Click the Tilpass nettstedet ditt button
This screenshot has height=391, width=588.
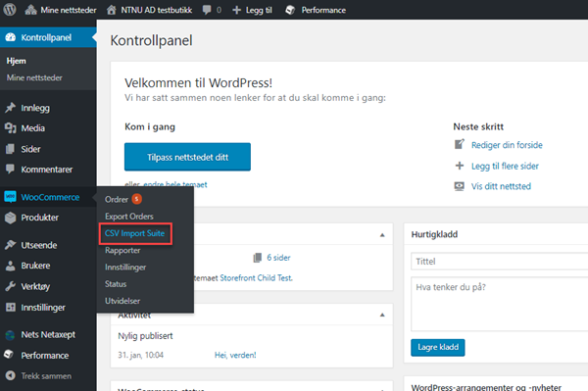click(187, 157)
